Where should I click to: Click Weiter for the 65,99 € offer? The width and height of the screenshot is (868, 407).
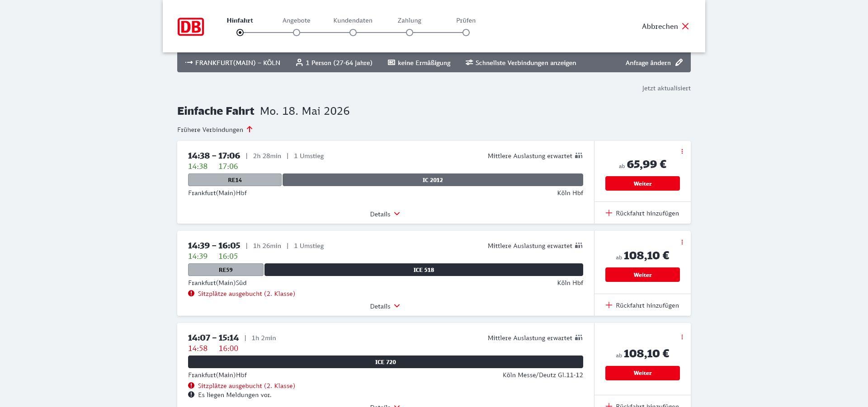(x=642, y=183)
